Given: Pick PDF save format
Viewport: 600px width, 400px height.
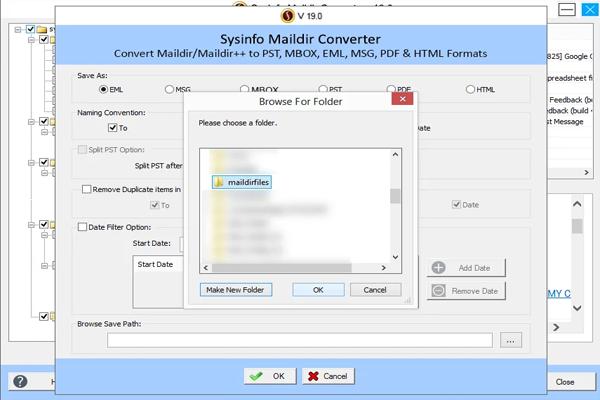Looking at the screenshot, I should pos(391,89).
